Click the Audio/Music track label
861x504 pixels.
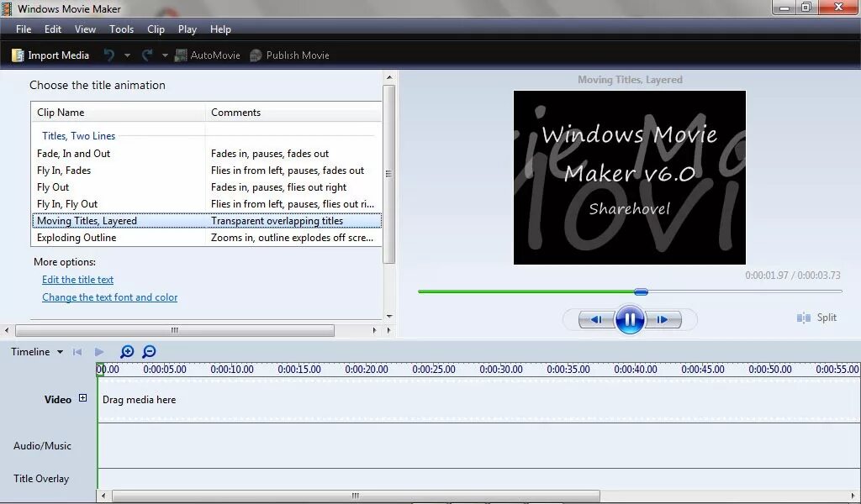42,446
